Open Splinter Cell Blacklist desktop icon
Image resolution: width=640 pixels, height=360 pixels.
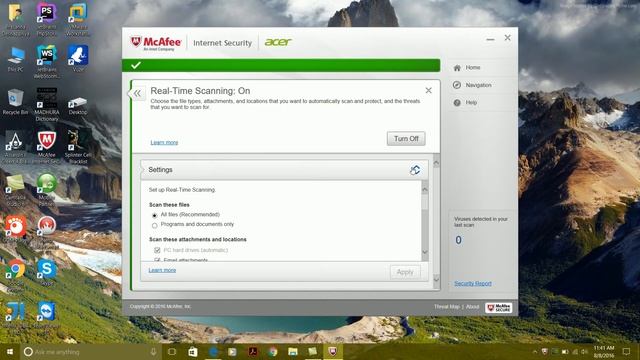(78, 147)
